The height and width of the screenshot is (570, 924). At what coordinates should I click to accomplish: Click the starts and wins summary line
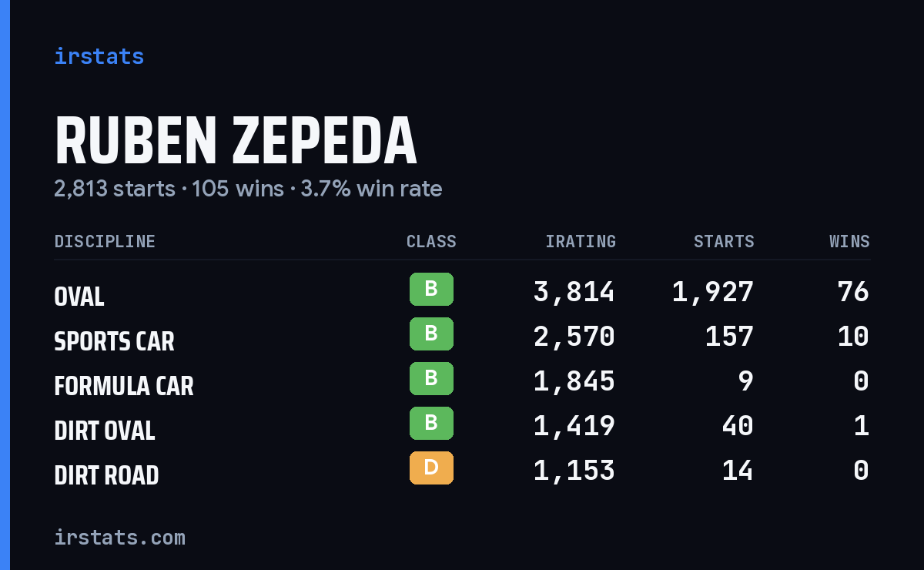248,189
